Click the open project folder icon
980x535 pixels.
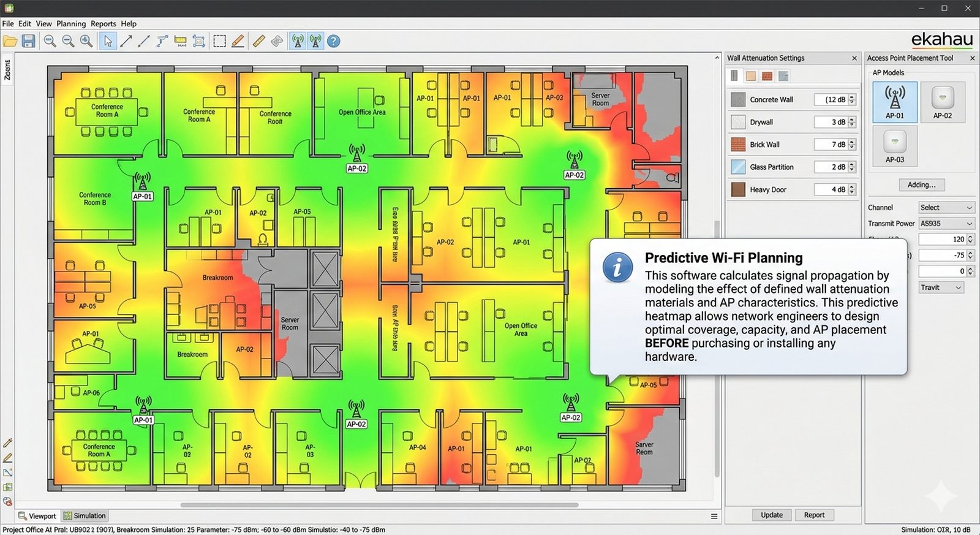[10, 41]
